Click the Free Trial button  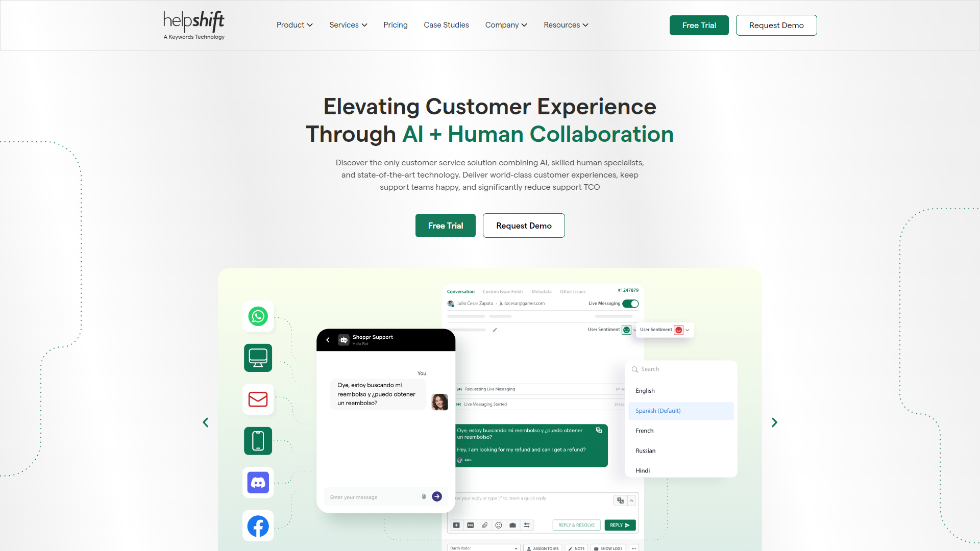pos(699,25)
